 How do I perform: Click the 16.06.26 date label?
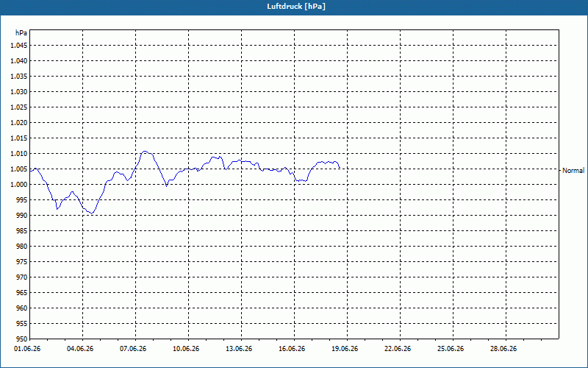pyautogui.click(x=291, y=349)
